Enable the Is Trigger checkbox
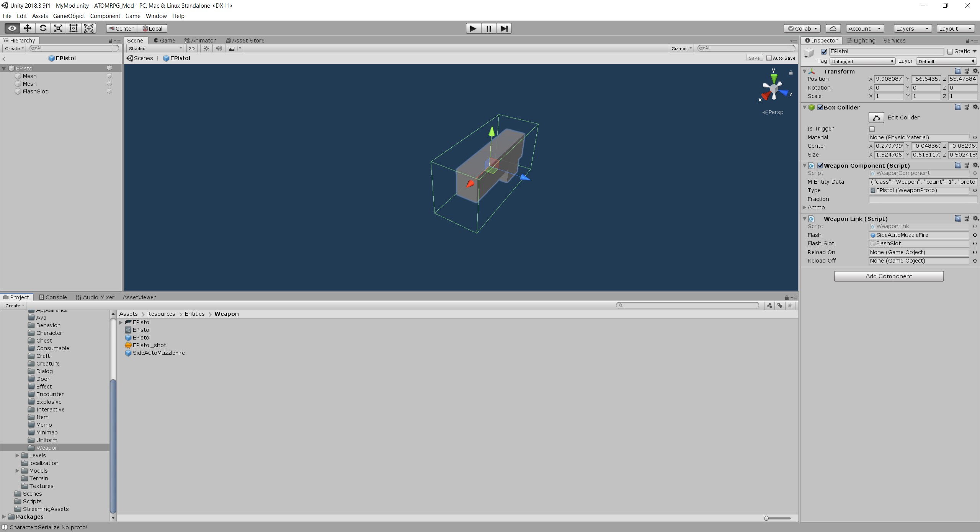980x532 pixels. pos(872,129)
